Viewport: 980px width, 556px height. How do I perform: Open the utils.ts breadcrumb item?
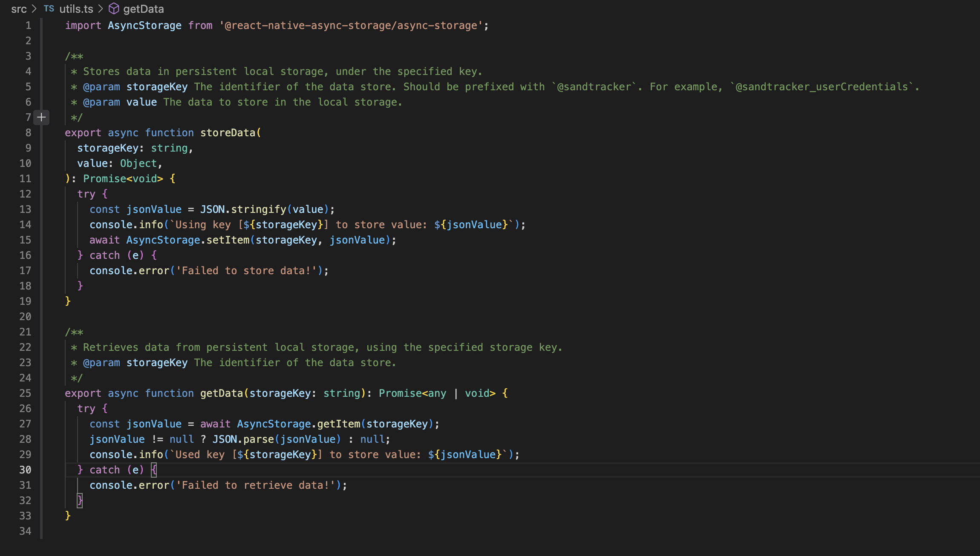click(76, 9)
